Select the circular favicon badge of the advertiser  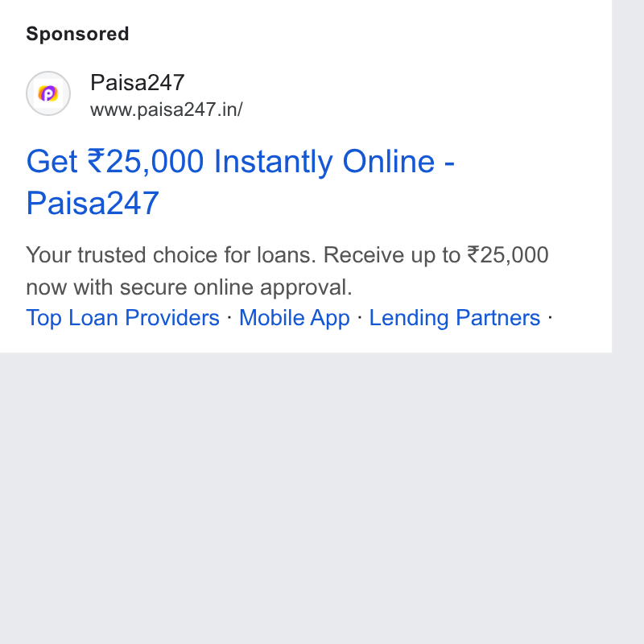point(48,93)
